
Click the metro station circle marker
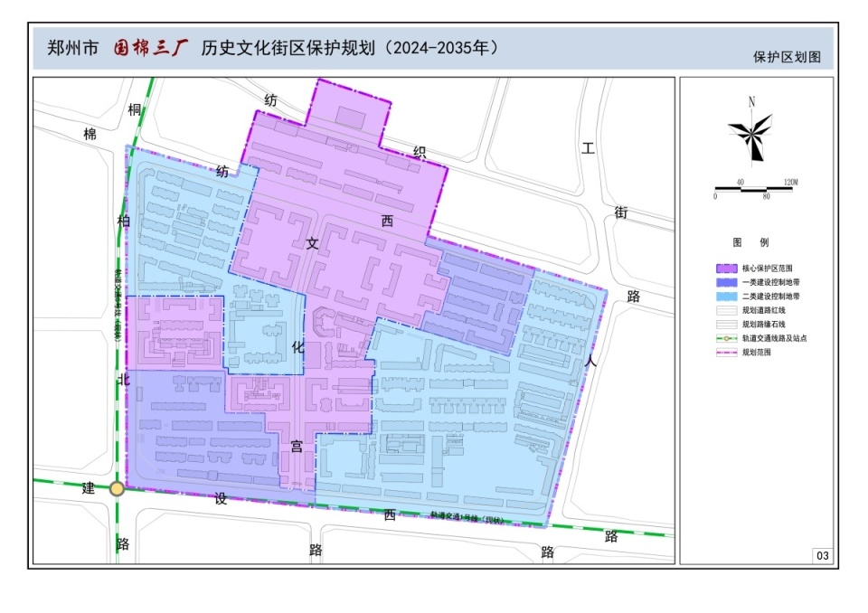117,488
